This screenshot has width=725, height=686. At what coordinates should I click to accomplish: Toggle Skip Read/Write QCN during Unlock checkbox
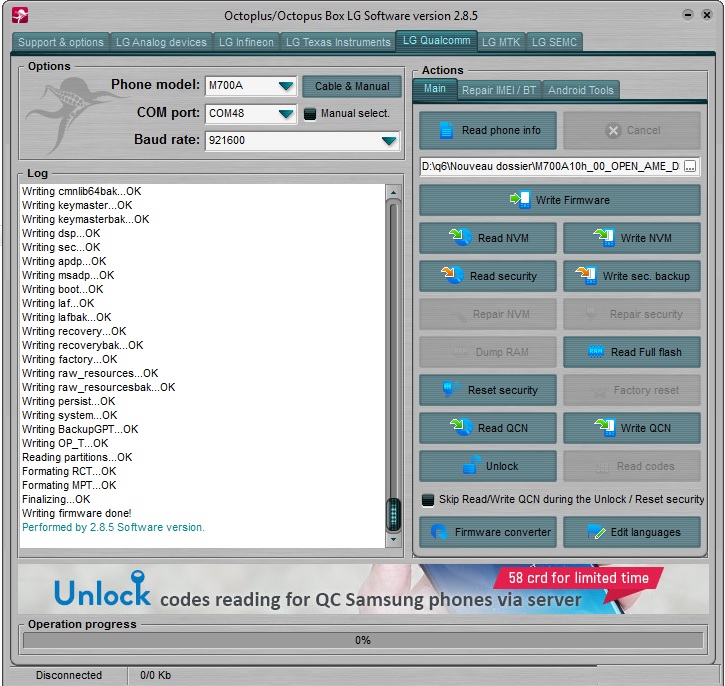tap(428, 500)
